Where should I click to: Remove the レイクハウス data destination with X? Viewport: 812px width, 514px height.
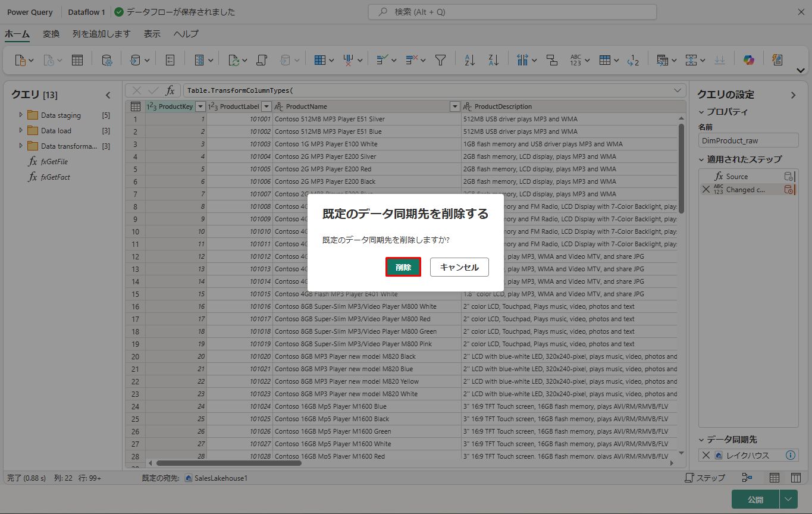(706, 455)
